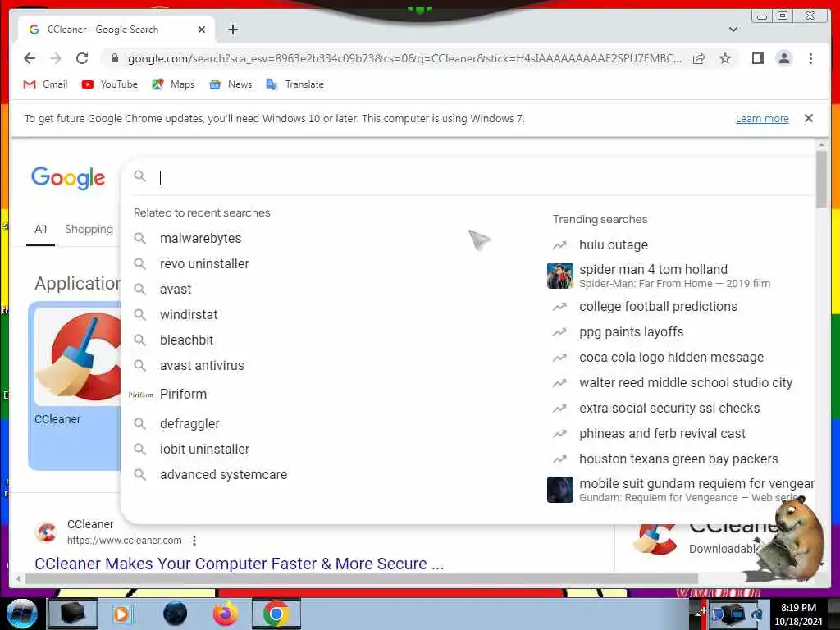The height and width of the screenshot is (630, 840).
Task: Open the Maps bookmark
Action: (x=173, y=84)
